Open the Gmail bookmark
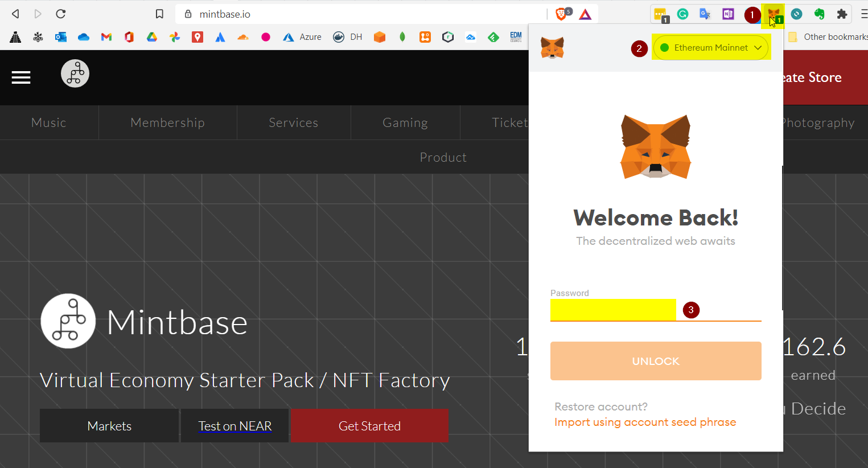868x468 pixels. point(106,37)
